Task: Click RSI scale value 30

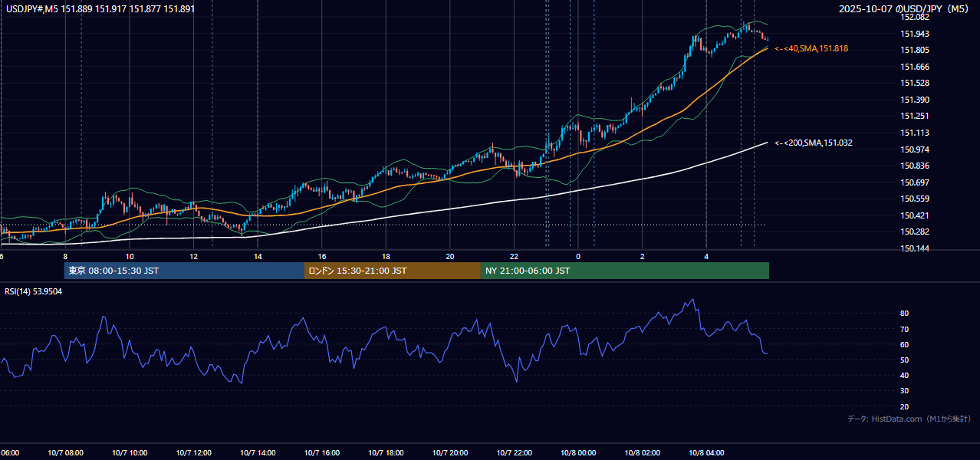Action: click(905, 391)
